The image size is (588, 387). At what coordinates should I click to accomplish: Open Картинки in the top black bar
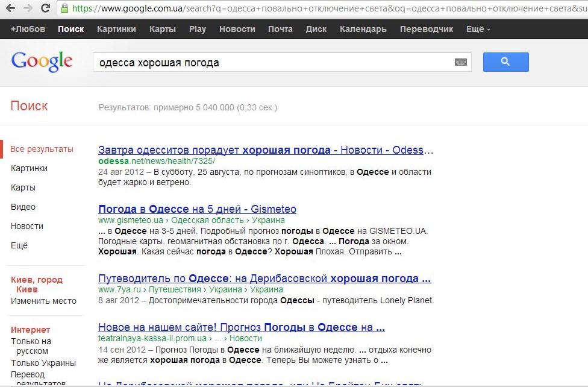click(116, 29)
